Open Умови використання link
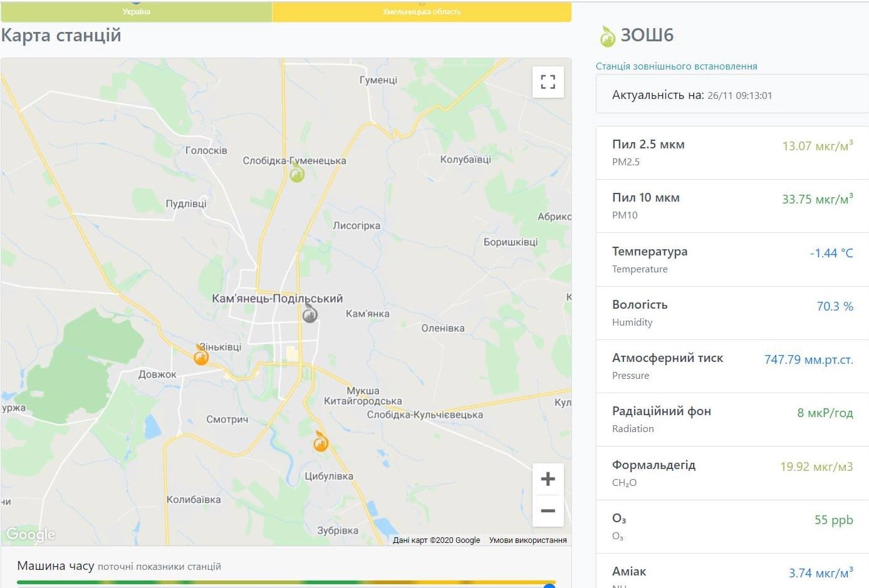 (x=528, y=540)
